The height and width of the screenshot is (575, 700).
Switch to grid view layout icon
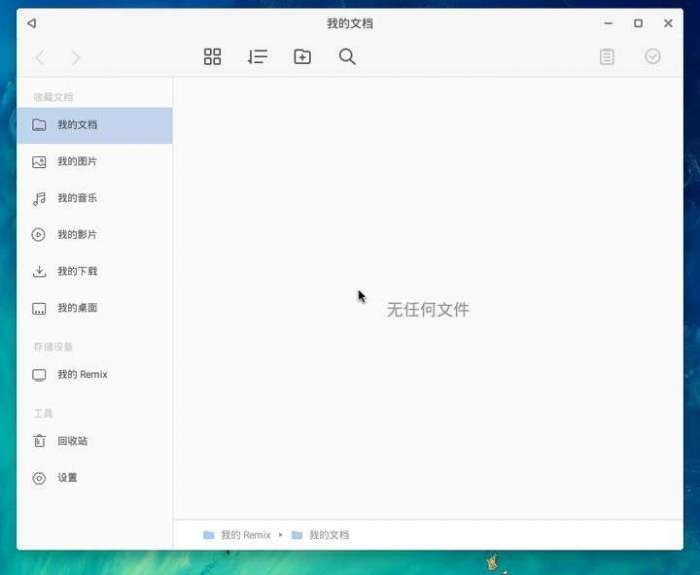tap(212, 57)
